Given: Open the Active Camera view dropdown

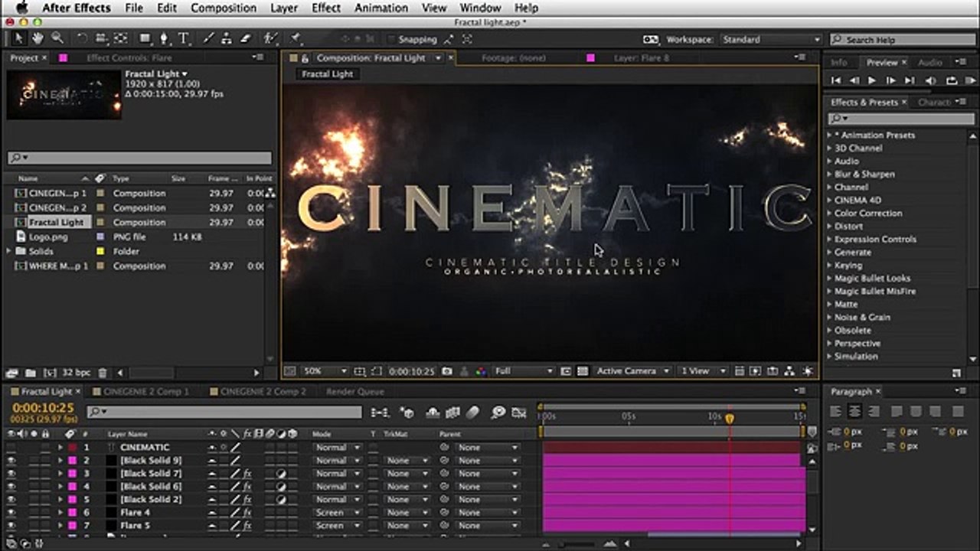Looking at the screenshot, I should (x=633, y=371).
